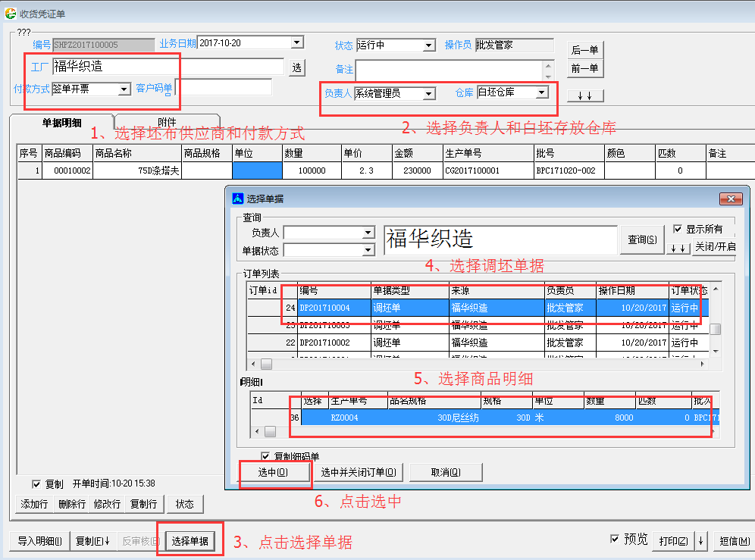Click the 选中(O) button
Screen dimensions: 755x560
[x=273, y=472]
